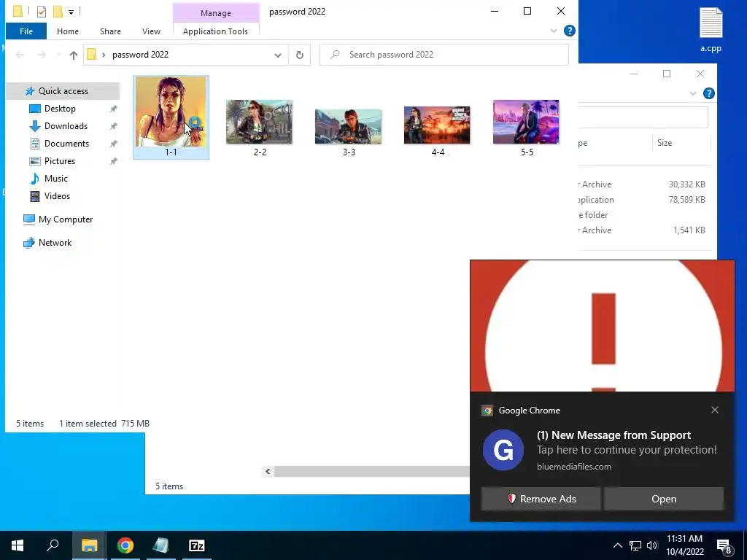Unpin Downloads using its pin icon
747x560 pixels.
click(113, 126)
